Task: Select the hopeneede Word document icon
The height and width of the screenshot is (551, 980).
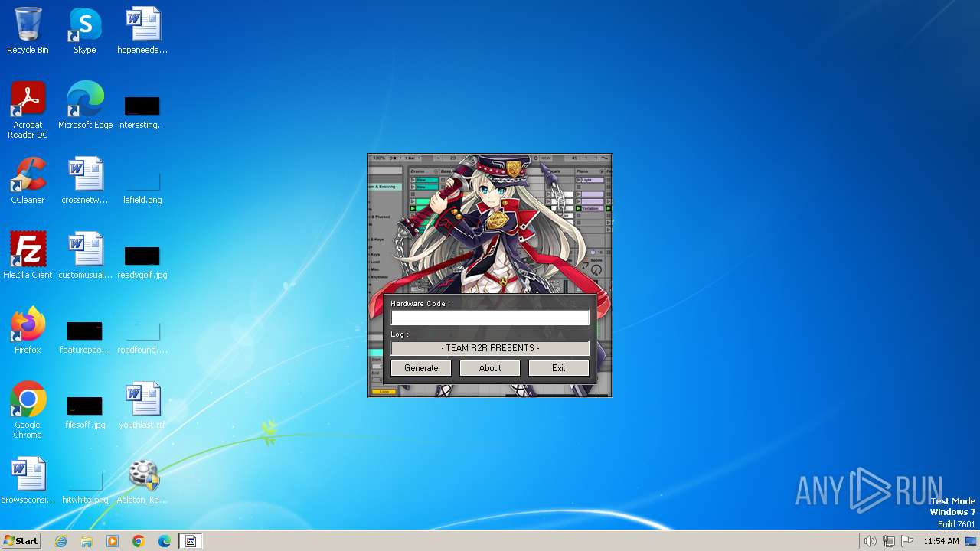Action: click(142, 31)
